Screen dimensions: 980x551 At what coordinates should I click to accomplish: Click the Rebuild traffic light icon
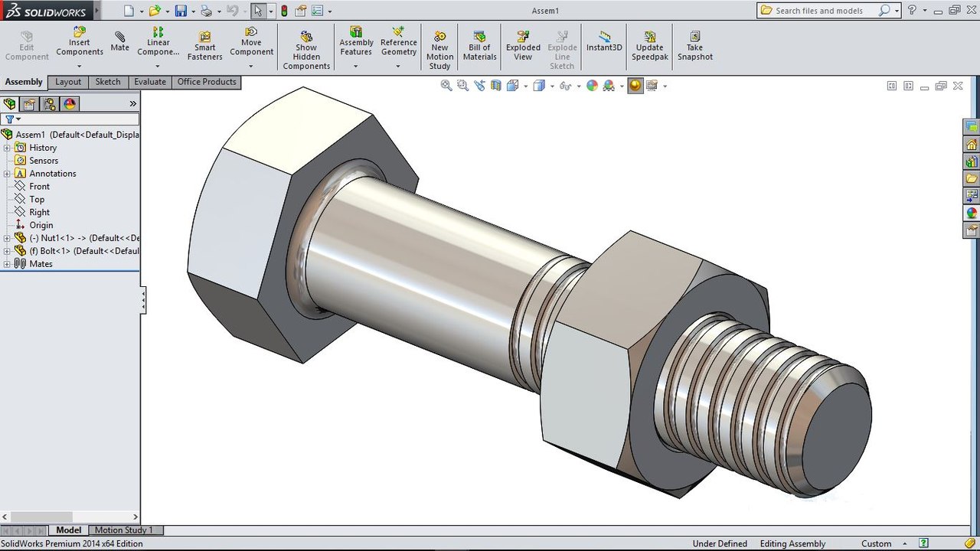pyautogui.click(x=284, y=11)
